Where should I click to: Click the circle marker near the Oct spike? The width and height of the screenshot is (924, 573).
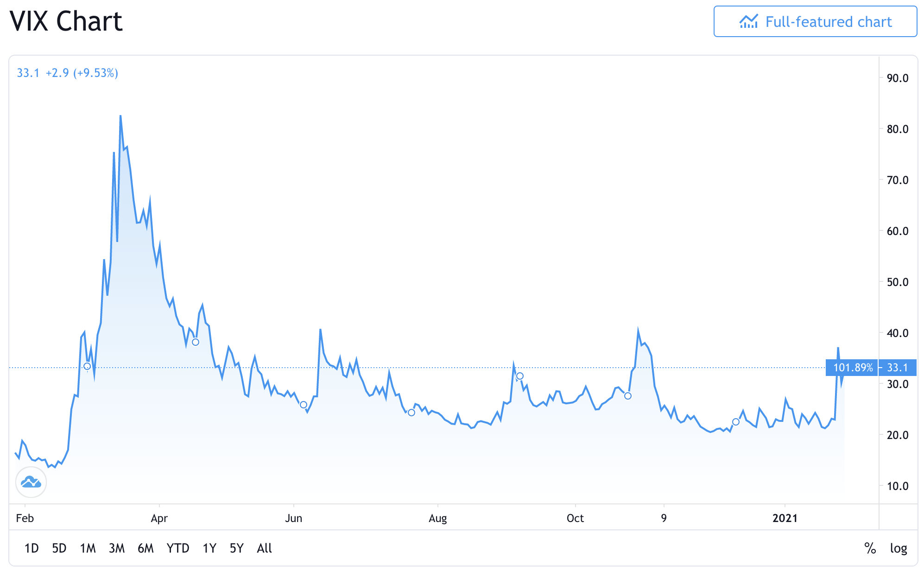click(628, 396)
